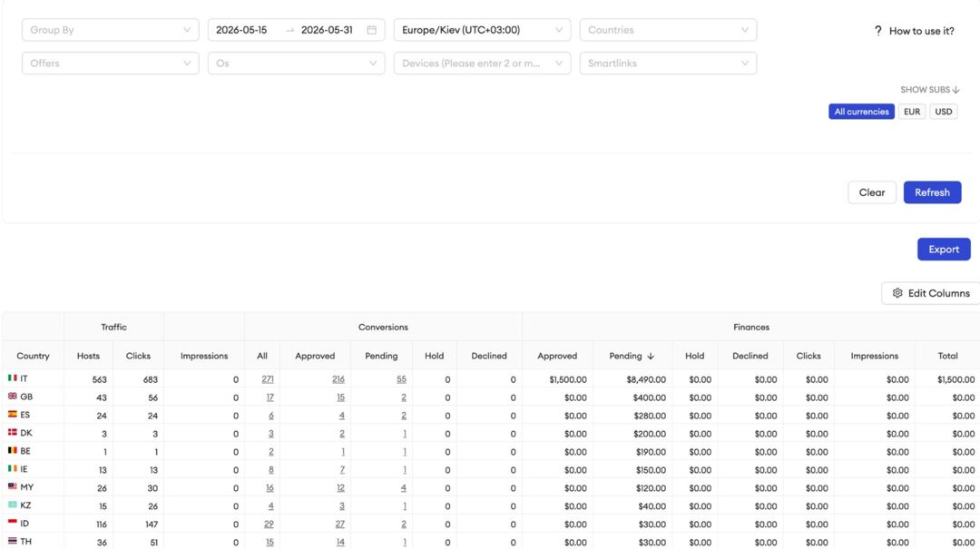This screenshot has height=549, width=980.
Task: Select the All currencies filter
Action: tap(861, 112)
